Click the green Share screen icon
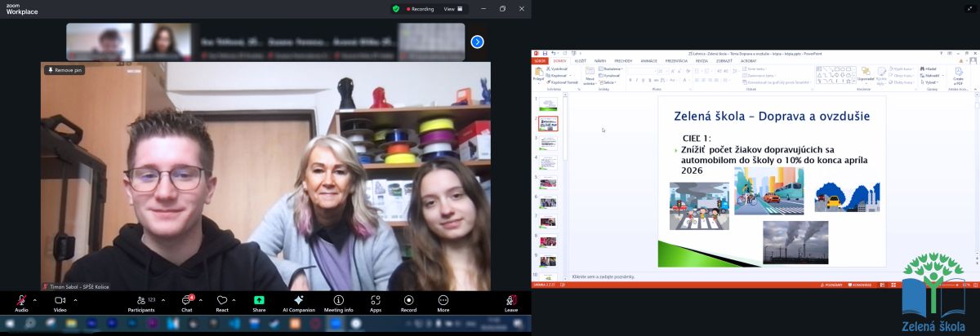980x336 pixels. click(259, 300)
